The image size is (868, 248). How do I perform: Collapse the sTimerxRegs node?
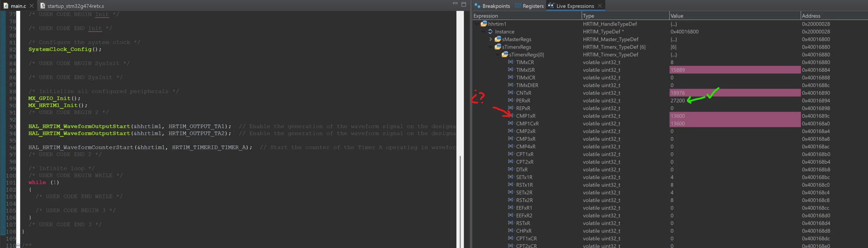[491, 47]
